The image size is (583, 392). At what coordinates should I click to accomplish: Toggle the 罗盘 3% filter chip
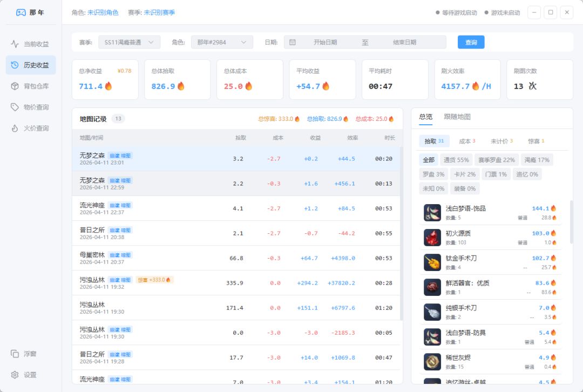[433, 174]
